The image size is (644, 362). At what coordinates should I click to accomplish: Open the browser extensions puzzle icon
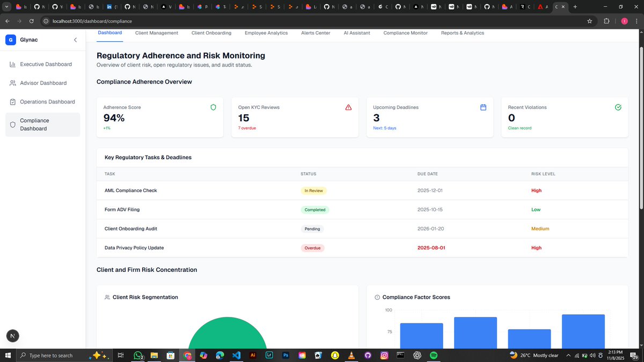606,21
